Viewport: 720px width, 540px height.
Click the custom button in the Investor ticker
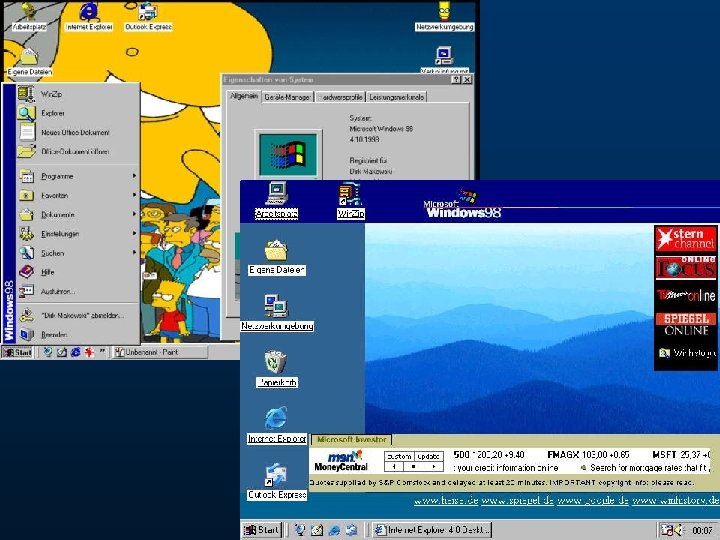pos(399,456)
